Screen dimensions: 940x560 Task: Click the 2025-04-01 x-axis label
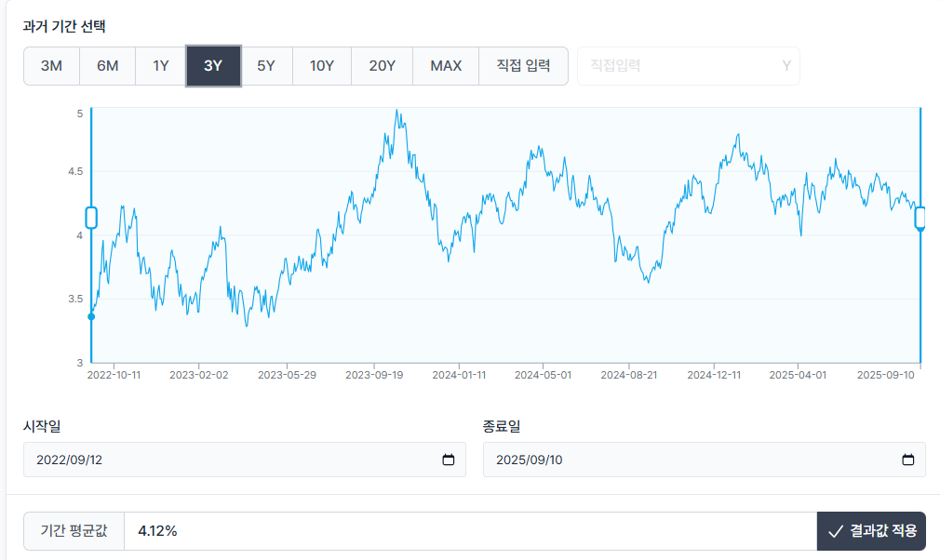pyautogui.click(x=798, y=375)
